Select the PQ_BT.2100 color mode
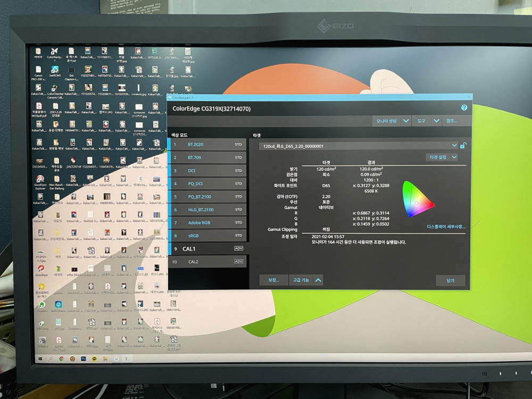The height and width of the screenshot is (399, 532). [207, 196]
